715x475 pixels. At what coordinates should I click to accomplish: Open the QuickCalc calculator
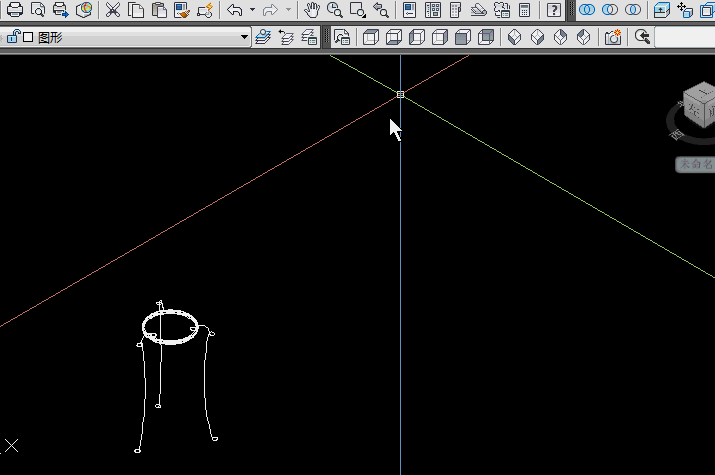click(523, 10)
